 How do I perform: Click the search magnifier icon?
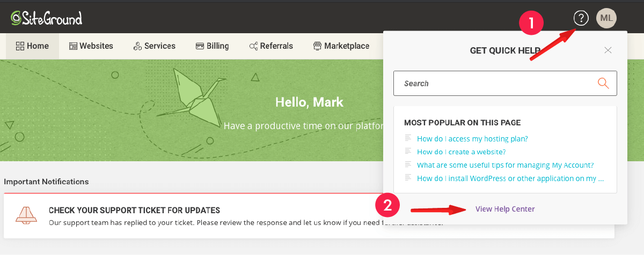[603, 83]
